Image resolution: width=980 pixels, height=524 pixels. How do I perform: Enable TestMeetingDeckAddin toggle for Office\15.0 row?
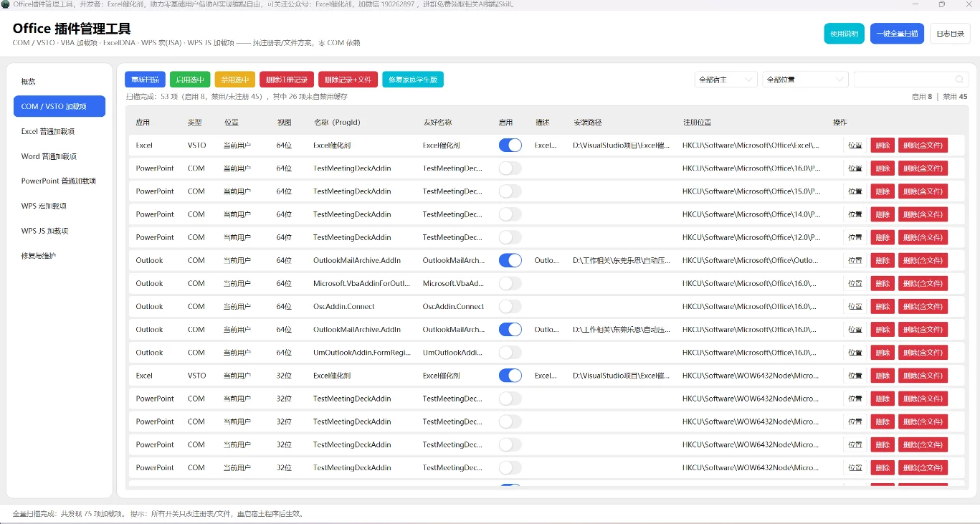coord(510,191)
